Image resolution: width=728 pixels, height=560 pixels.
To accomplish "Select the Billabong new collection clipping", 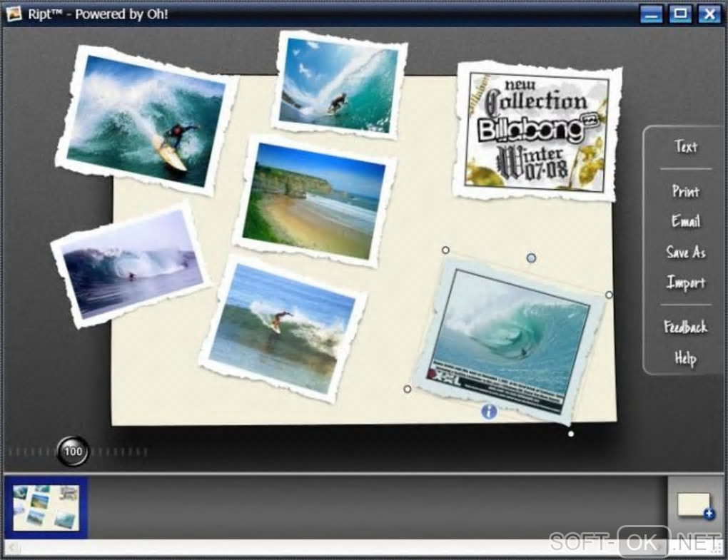I will pos(537,131).
